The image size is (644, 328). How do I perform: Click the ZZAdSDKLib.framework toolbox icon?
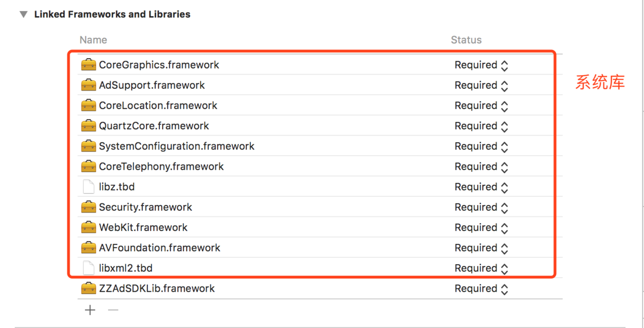pos(89,289)
